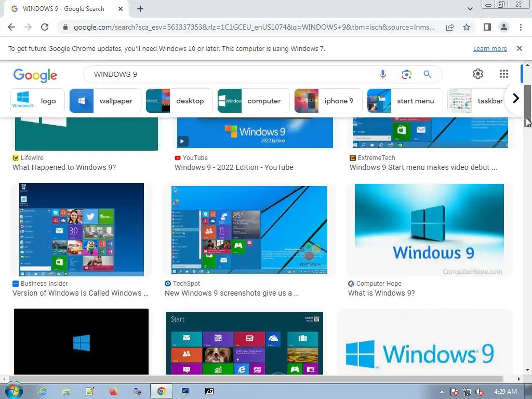The width and height of the screenshot is (532, 399).
Task: Dismiss the Chrome update notification bar
Action: point(520,48)
